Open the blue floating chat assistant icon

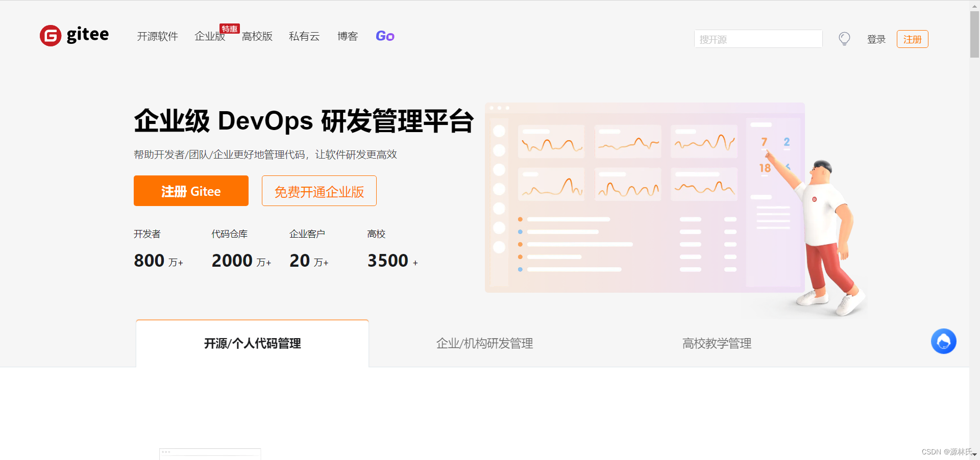pyautogui.click(x=944, y=341)
